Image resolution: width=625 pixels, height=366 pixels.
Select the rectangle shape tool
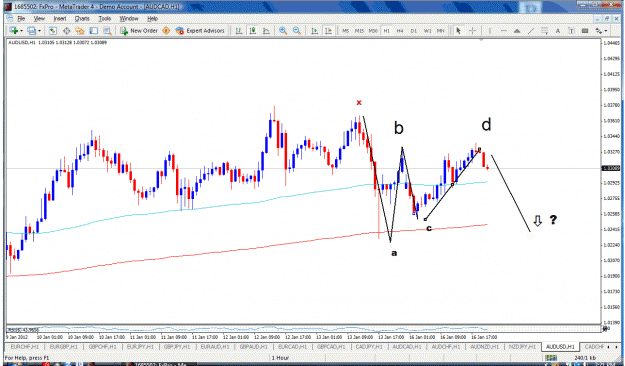click(x=585, y=31)
